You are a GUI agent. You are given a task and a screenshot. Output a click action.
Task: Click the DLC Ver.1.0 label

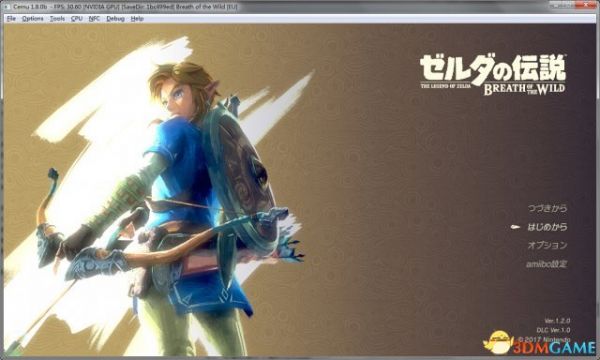pos(553,330)
